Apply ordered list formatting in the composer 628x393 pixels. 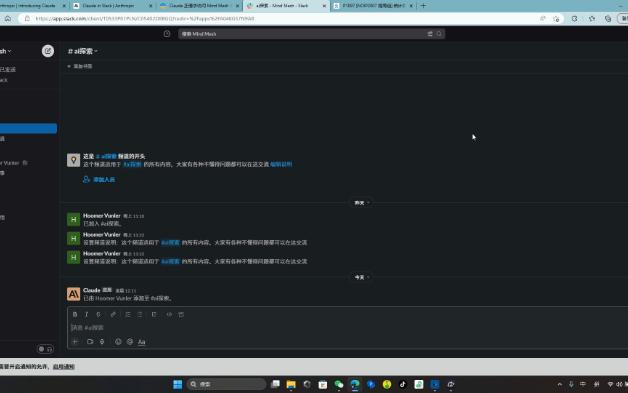[x=128, y=314]
